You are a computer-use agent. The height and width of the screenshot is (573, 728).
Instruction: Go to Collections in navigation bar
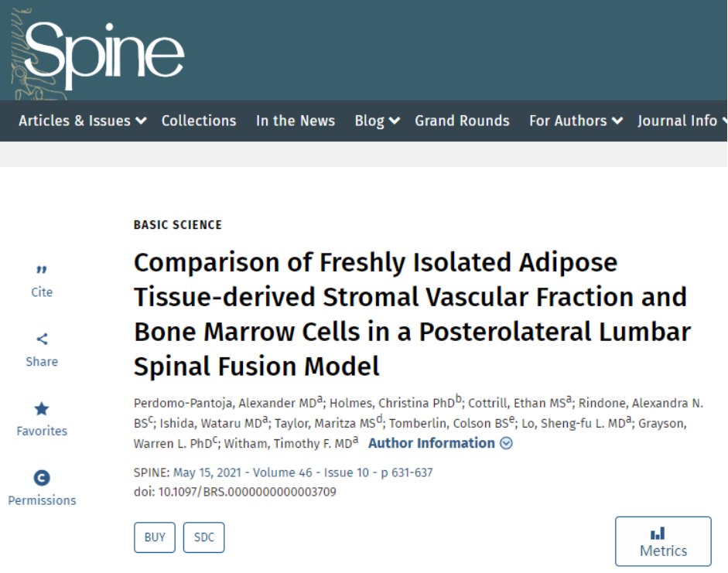(x=199, y=121)
